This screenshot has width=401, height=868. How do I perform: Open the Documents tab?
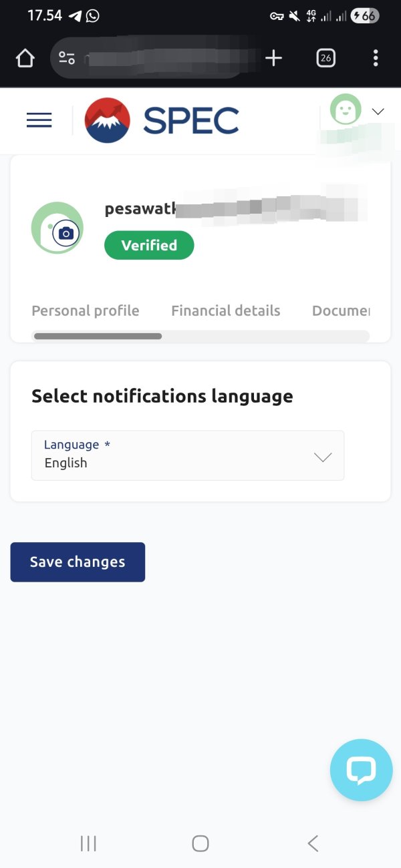click(341, 310)
